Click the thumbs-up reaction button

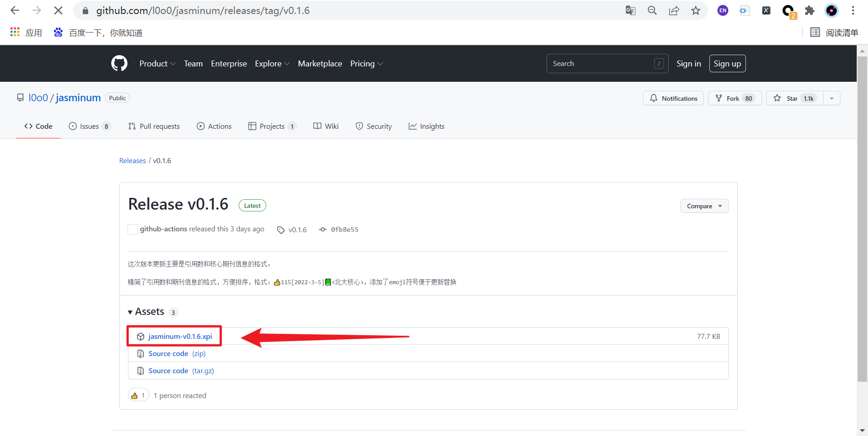[x=138, y=395]
